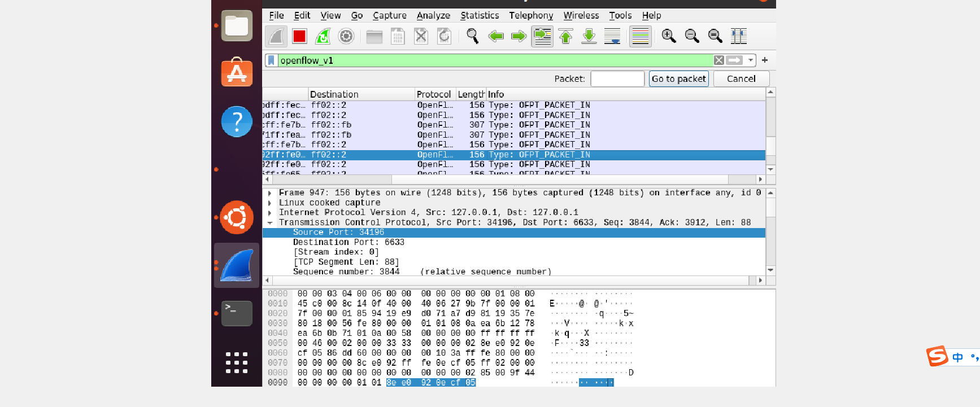980x407 pixels.
Task: Zoom in on the main window text
Action: tap(669, 37)
